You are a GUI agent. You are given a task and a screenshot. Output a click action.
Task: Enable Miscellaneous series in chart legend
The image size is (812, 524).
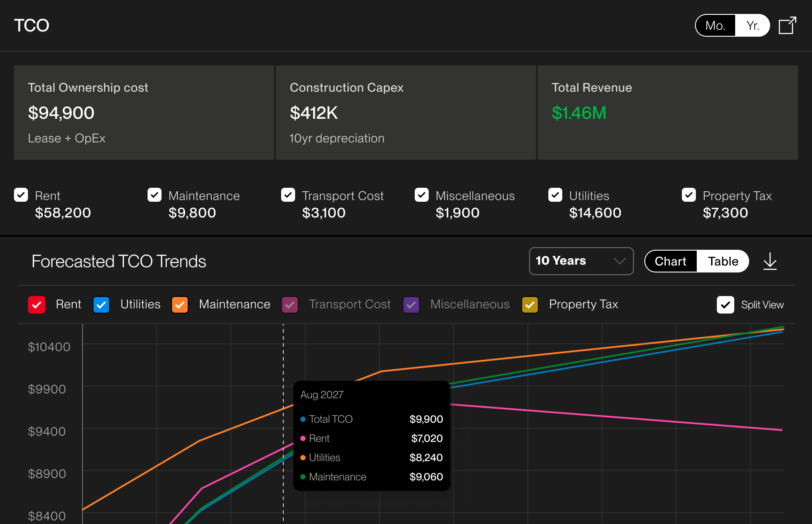411,305
